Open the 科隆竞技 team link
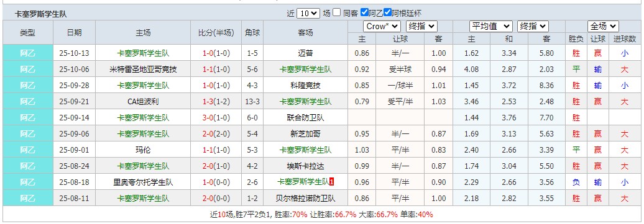The image size is (644, 224). [306, 86]
